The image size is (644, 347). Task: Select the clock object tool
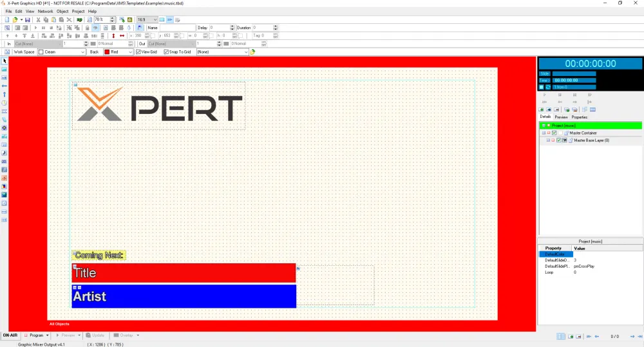[5, 102]
